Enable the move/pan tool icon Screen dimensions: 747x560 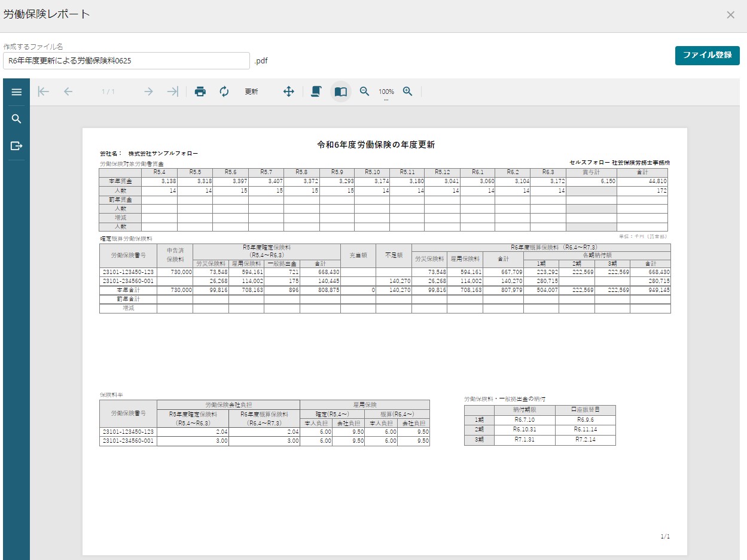point(288,92)
